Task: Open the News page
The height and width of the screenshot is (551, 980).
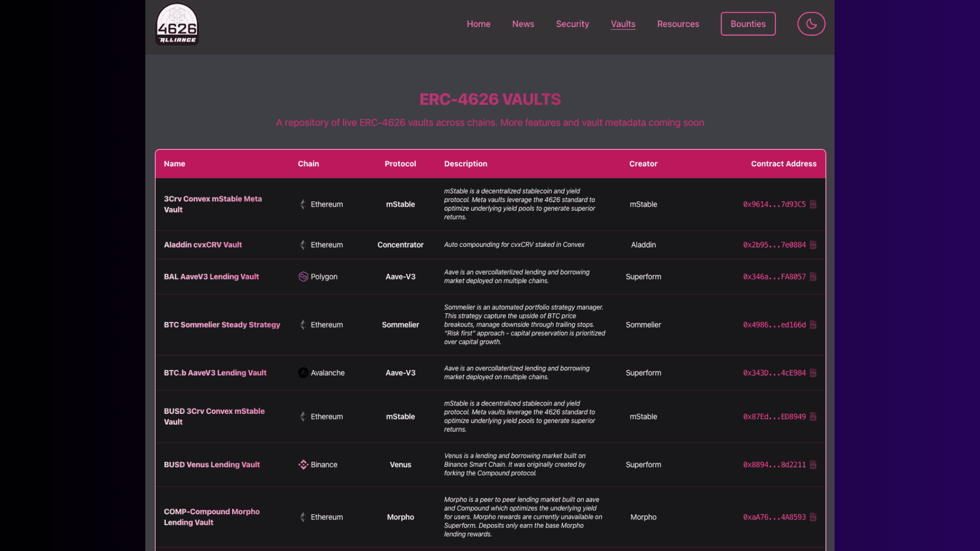Action: pyautogui.click(x=523, y=24)
